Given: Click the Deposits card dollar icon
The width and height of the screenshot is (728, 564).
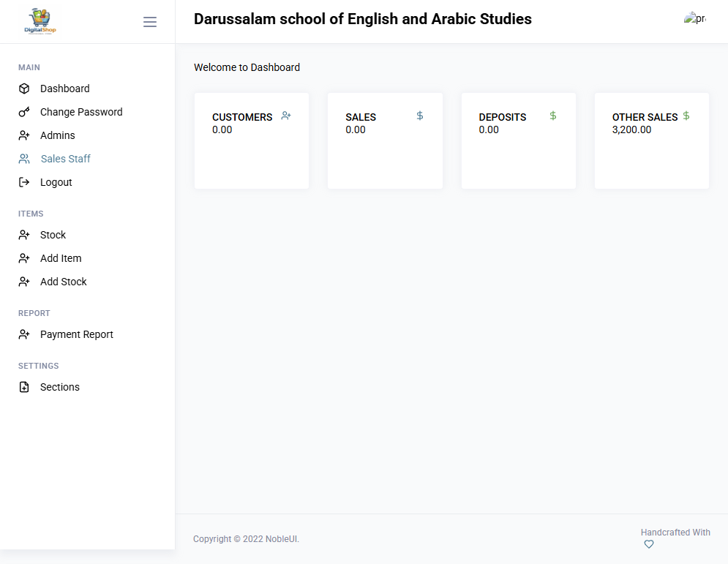Looking at the screenshot, I should tap(553, 116).
